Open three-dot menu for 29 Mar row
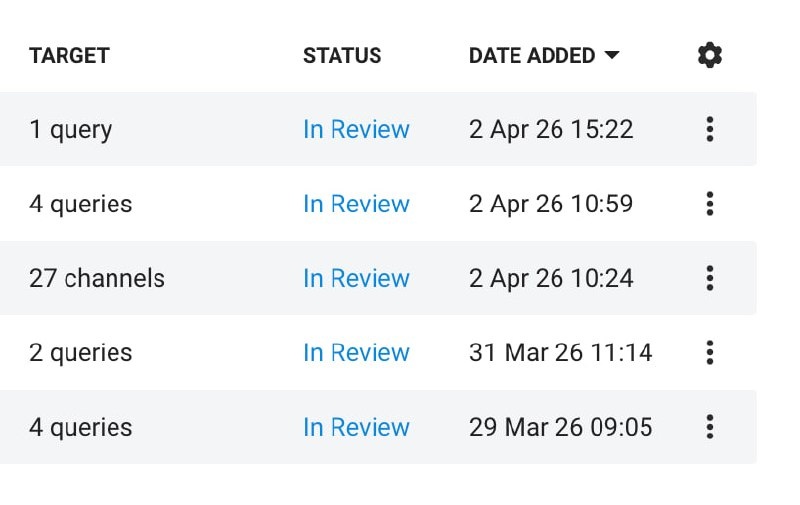 point(710,427)
